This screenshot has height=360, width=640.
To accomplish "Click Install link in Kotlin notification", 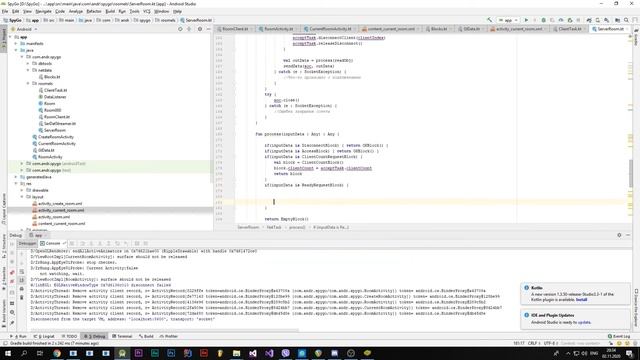I will pyautogui.click(x=581, y=300).
